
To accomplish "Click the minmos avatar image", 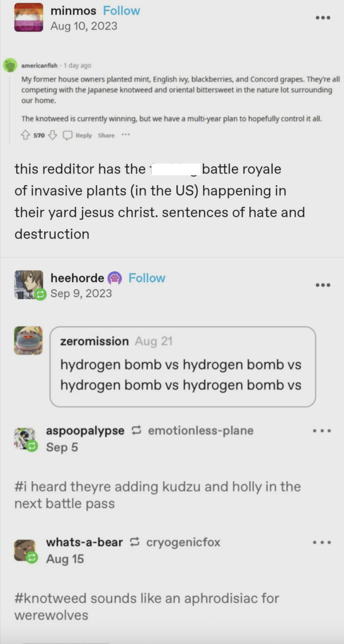I will point(29,18).
